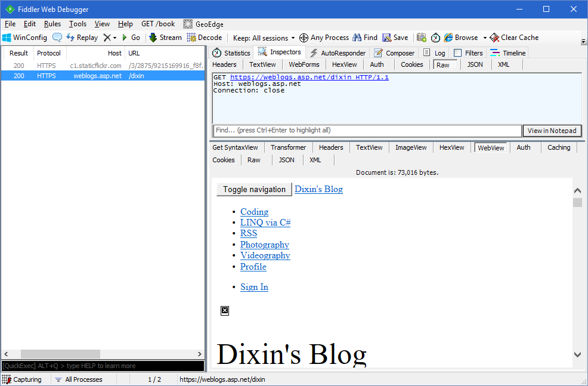Click the session list horizontal scrollbar thumb
The width and height of the screenshot is (588, 386).
point(60,354)
